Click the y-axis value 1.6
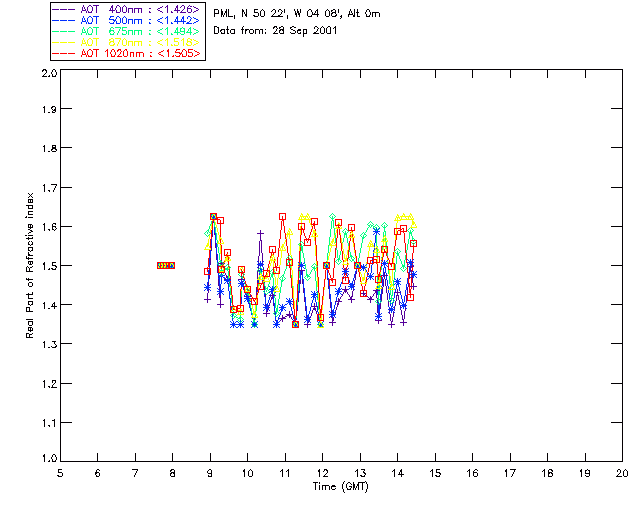Screen dimensions: 640x512 click(49, 227)
